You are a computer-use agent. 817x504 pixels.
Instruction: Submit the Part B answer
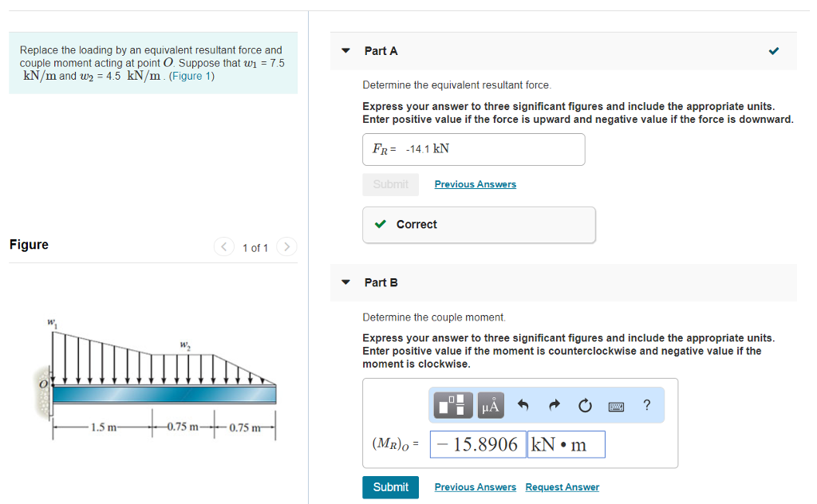(x=390, y=486)
